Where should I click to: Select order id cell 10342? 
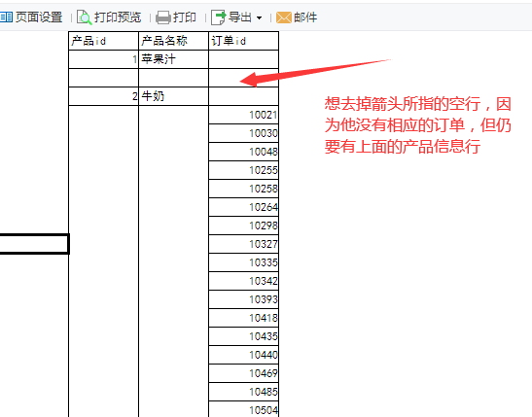[243, 281]
